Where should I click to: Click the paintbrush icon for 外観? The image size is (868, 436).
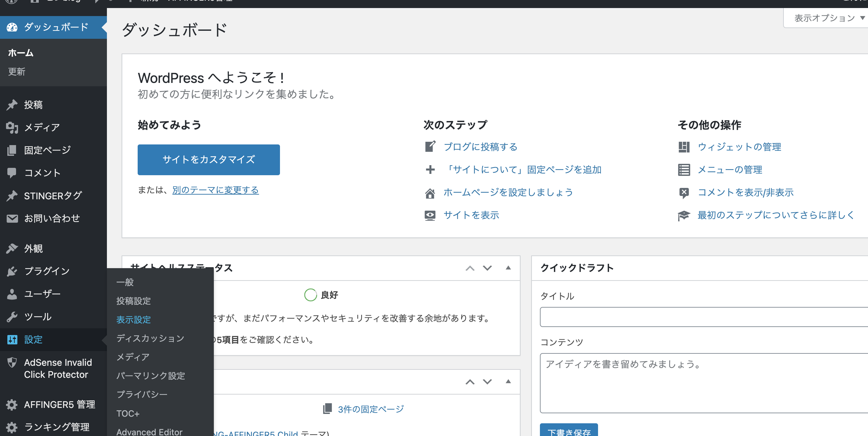coord(12,248)
